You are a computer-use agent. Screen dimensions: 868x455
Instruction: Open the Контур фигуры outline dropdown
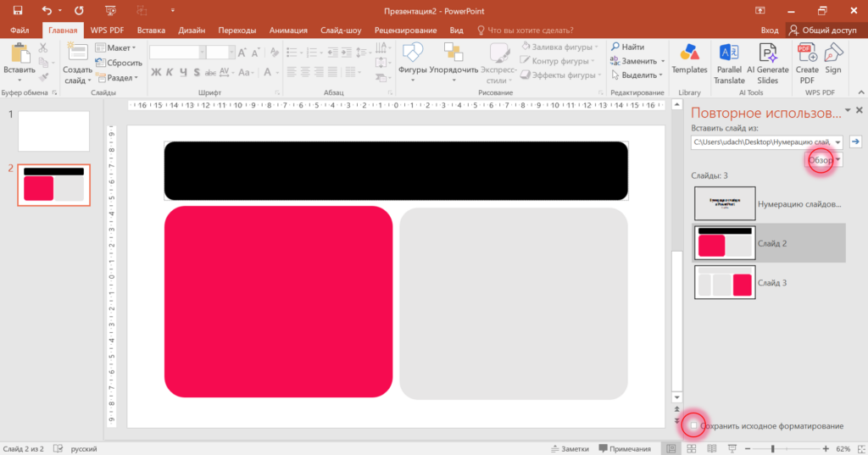(558, 61)
